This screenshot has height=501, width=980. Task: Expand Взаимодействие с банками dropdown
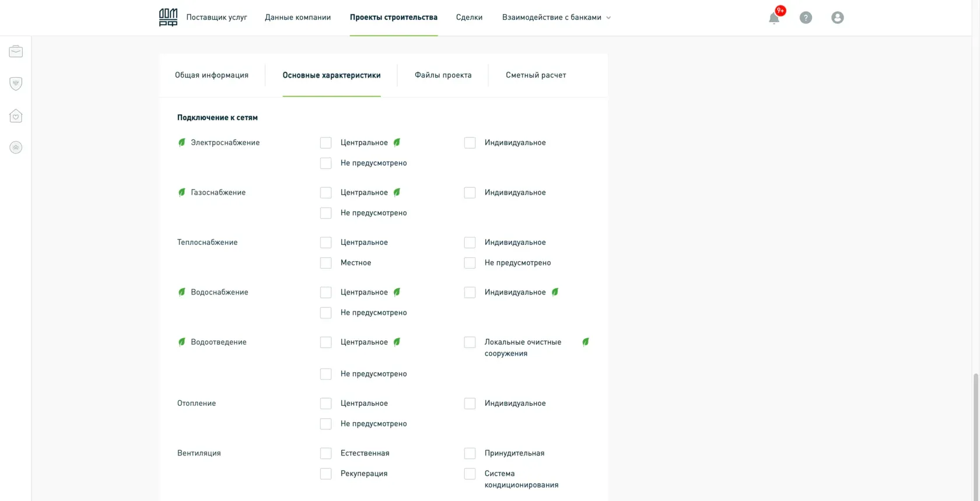pos(556,17)
